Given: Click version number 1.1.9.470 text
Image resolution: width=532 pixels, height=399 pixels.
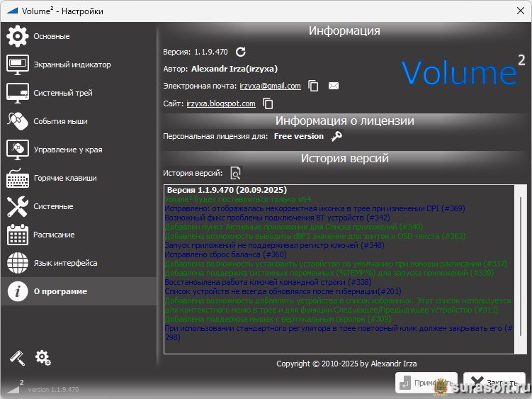Looking at the screenshot, I should click(x=211, y=52).
